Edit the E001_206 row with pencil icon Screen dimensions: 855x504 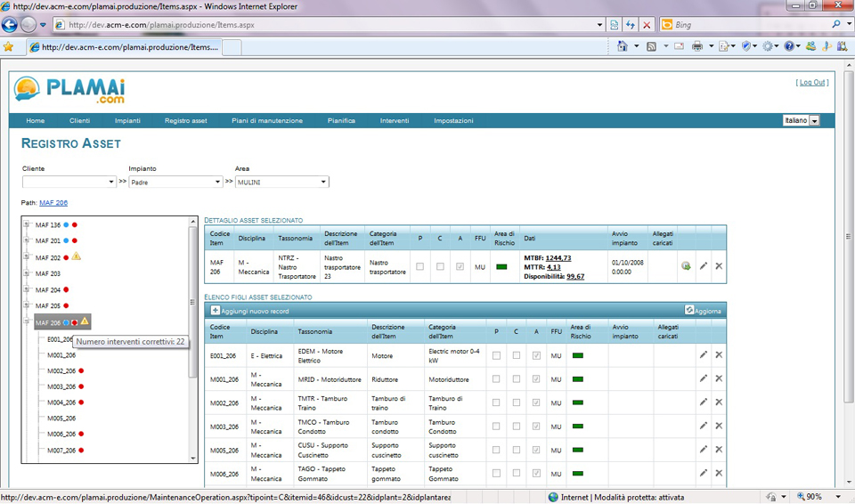pos(704,354)
